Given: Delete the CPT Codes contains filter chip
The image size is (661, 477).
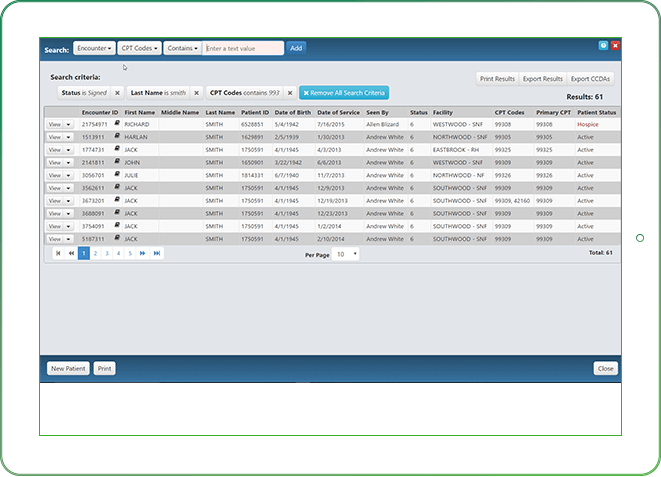Looking at the screenshot, I should (290, 92).
